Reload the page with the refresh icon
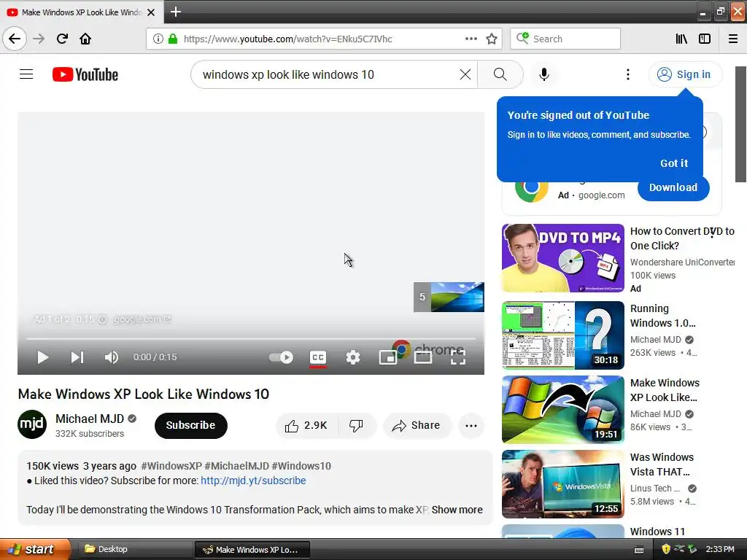Viewport: 747px width, 560px height. point(62,39)
